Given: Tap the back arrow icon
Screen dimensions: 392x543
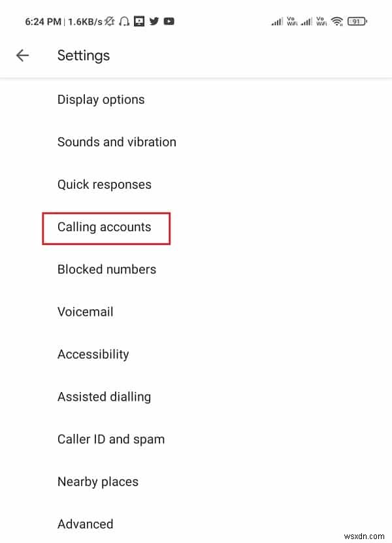Looking at the screenshot, I should click(x=22, y=56).
